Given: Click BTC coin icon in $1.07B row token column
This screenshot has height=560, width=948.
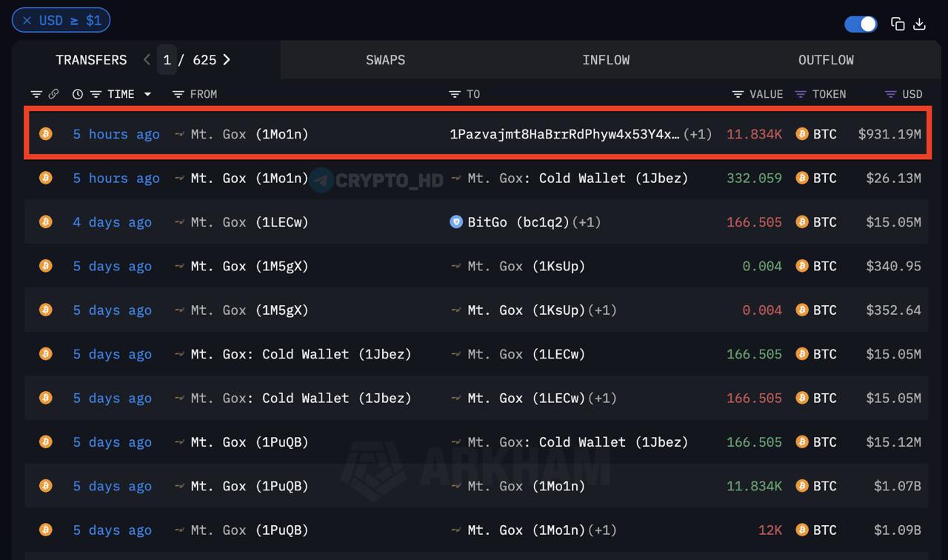Looking at the screenshot, I should point(801,486).
